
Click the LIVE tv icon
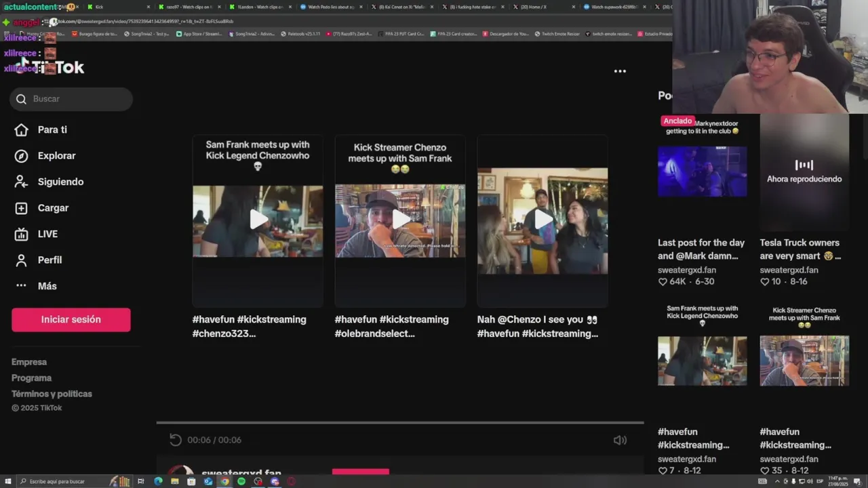pyautogui.click(x=22, y=234)
